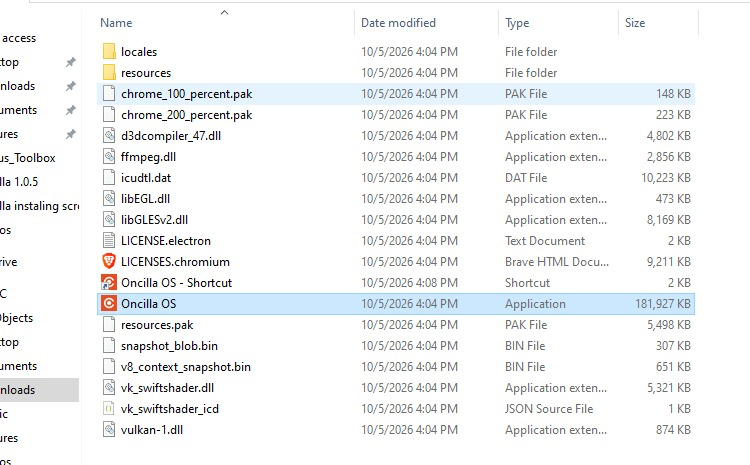Open the resources folder icon
This screenshot has height=465, width=750.
(109, 73)
